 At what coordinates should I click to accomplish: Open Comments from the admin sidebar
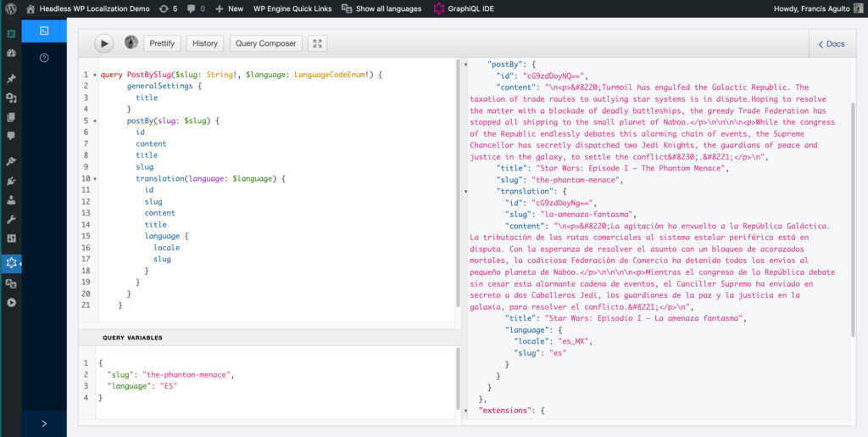tap(11, 136)
